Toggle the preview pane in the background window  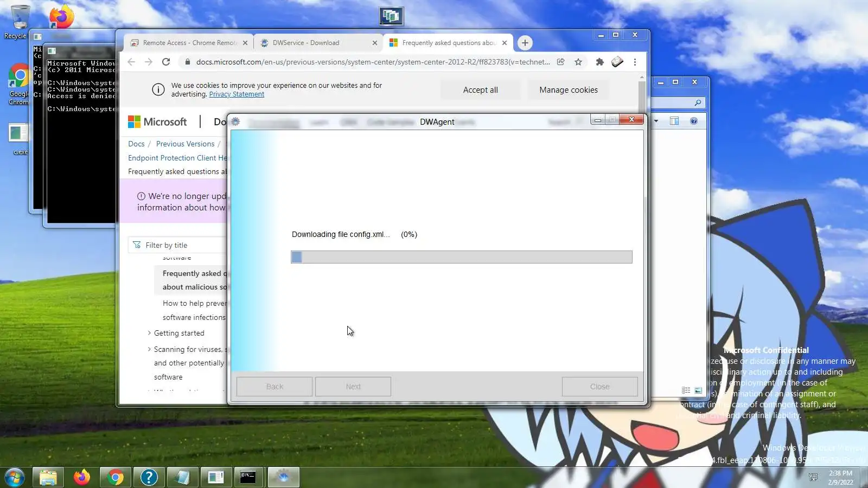[x=674, y=121]
